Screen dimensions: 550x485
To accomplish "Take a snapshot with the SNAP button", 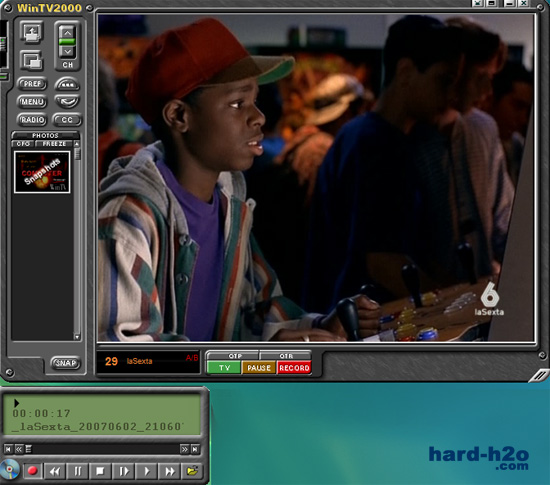I will tap(66, 363).
